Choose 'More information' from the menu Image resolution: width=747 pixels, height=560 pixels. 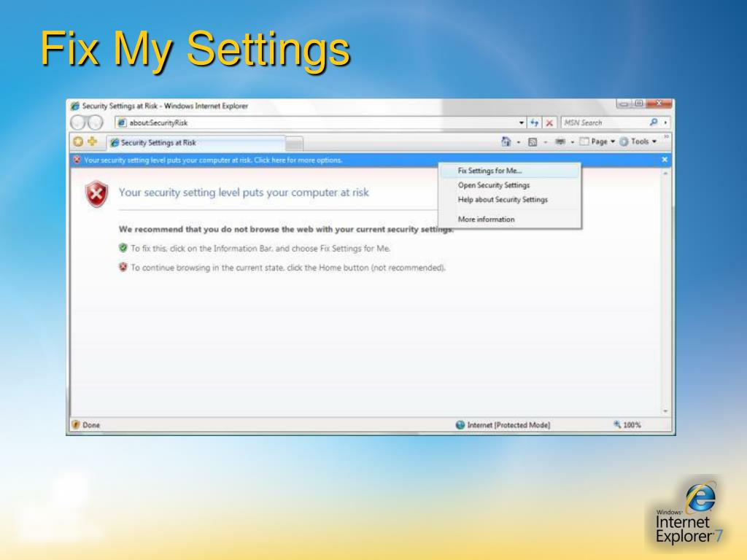[x=509, y=219]
